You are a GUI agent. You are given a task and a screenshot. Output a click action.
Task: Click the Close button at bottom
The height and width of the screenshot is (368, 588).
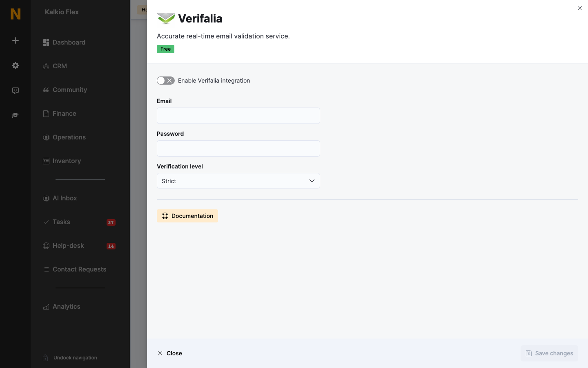pyautogui.click(x=170, y=353)
